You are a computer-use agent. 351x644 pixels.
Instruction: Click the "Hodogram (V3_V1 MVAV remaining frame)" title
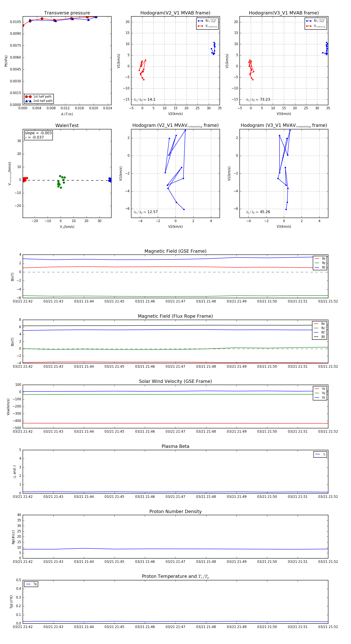[284, 125]
